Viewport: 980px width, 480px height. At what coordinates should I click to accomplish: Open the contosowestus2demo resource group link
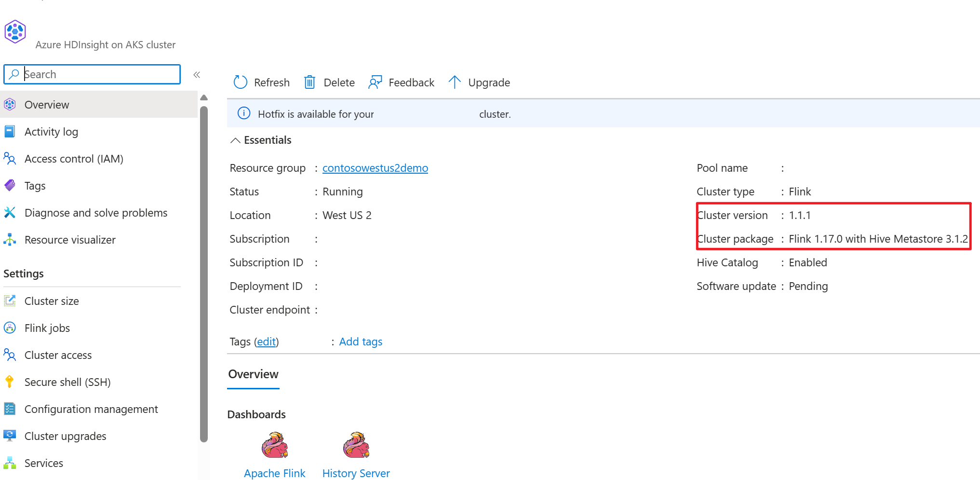pos(375,168)
